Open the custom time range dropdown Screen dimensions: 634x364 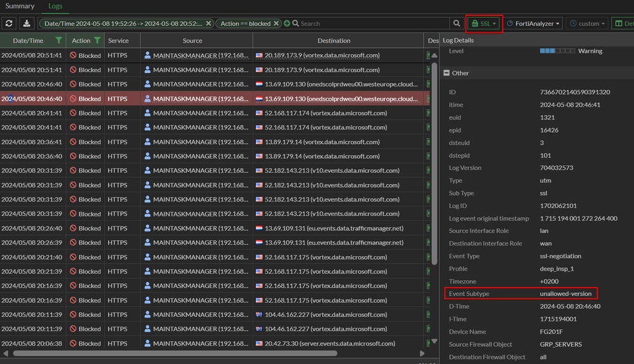(588, 24)
